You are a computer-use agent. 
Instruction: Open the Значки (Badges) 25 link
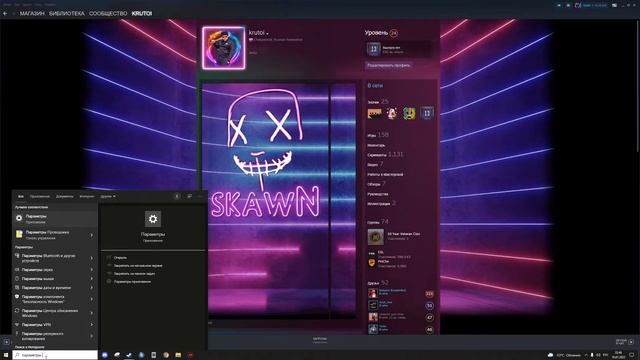pos(378,102)
